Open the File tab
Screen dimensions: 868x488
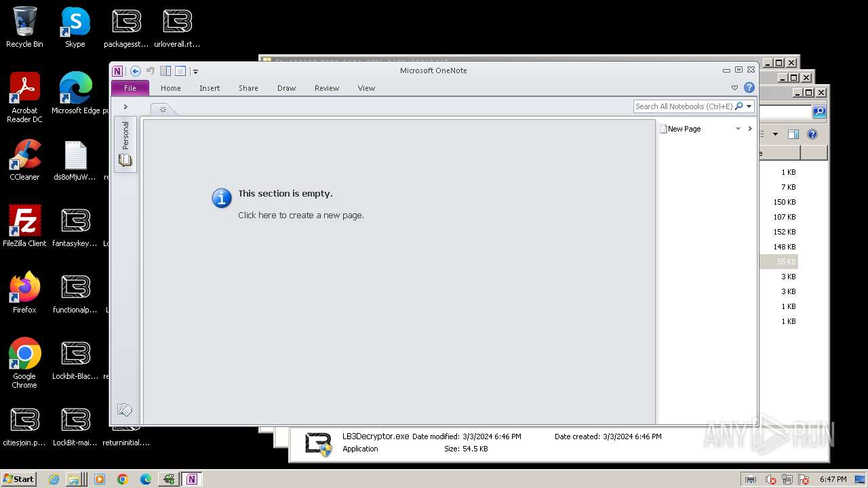tap(130, 88)
